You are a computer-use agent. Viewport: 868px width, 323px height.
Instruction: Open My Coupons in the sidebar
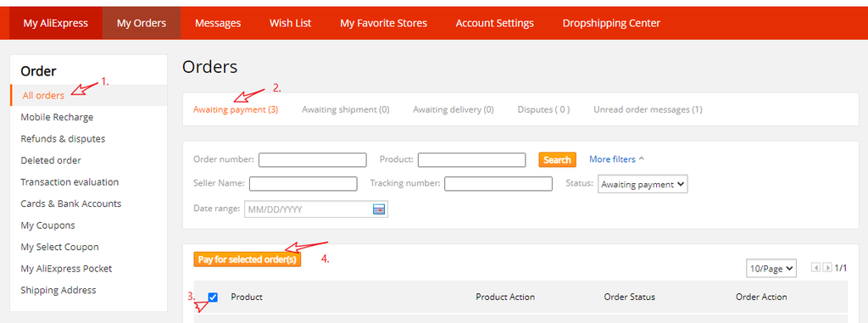point(47,225)
